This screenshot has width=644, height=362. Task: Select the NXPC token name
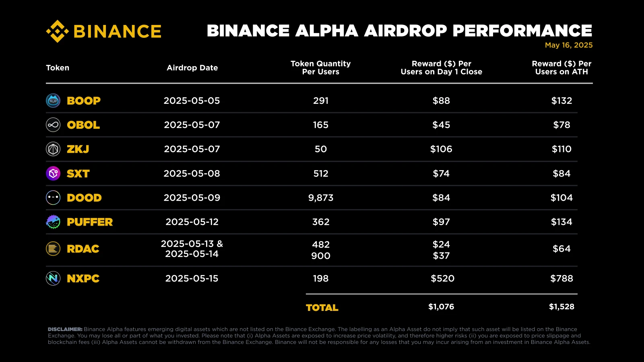[83, 278]
